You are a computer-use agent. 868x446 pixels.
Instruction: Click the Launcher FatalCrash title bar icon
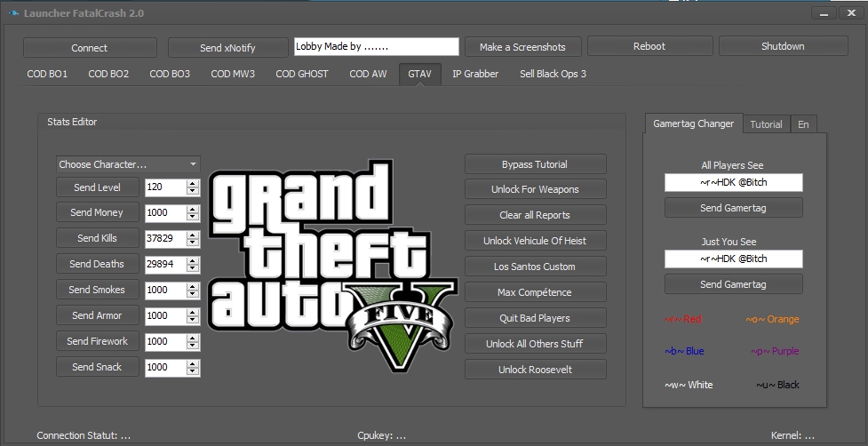13,12
